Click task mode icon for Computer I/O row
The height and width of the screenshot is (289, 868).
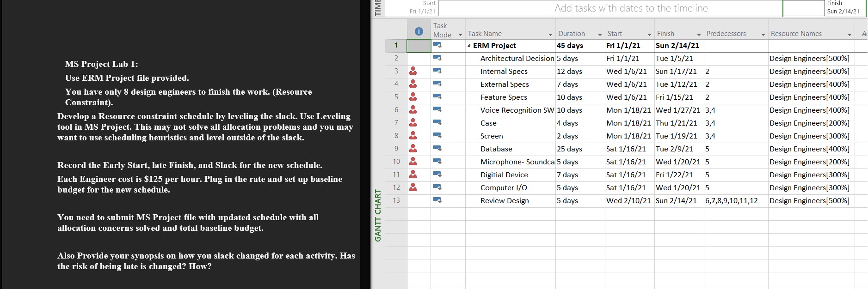click(437, 187)
